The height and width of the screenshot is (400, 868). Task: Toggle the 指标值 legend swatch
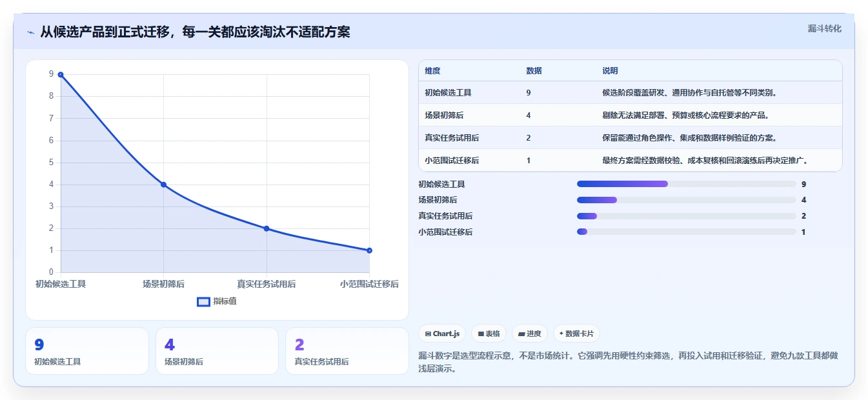click(203, 301)
